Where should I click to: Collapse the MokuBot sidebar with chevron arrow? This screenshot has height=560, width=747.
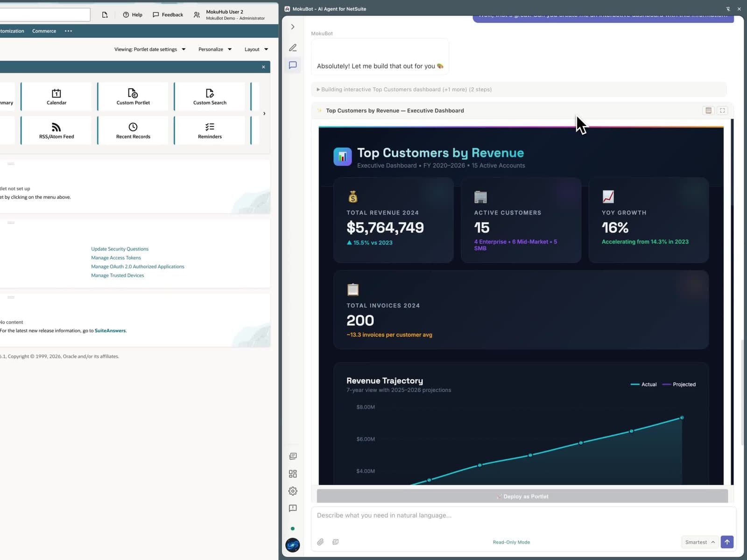point(293,27)
